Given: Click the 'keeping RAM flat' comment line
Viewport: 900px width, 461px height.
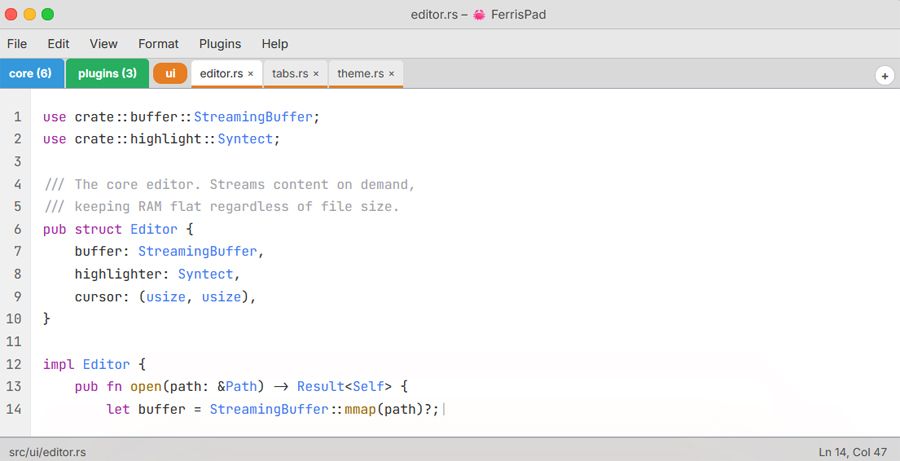Looking at the screenshot, I should (x=221, y=207).
